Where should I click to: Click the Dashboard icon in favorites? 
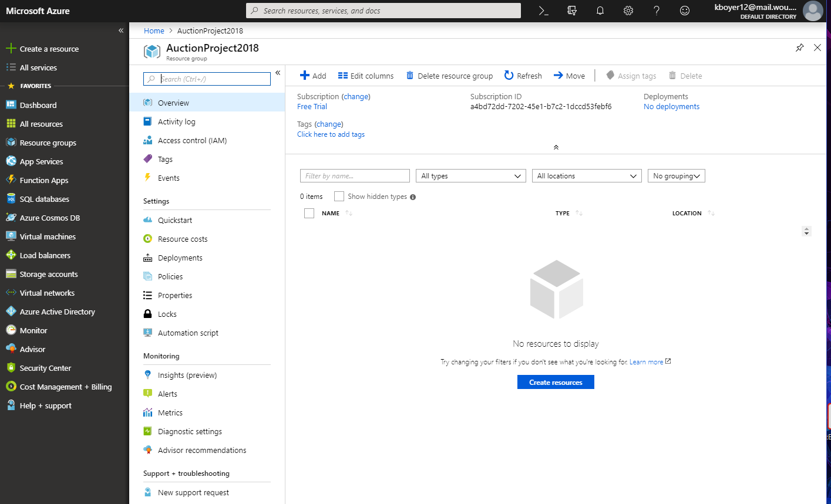[11, 105]
